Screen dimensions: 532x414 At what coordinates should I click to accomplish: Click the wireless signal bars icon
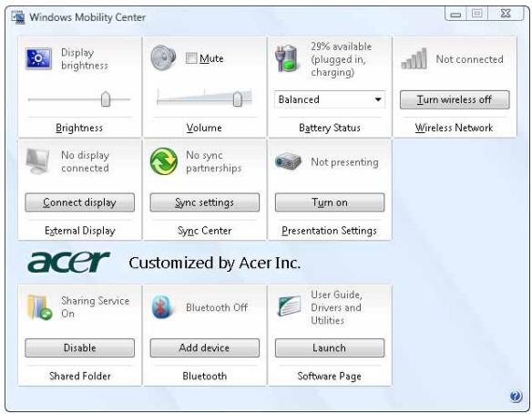click(414, 58)
